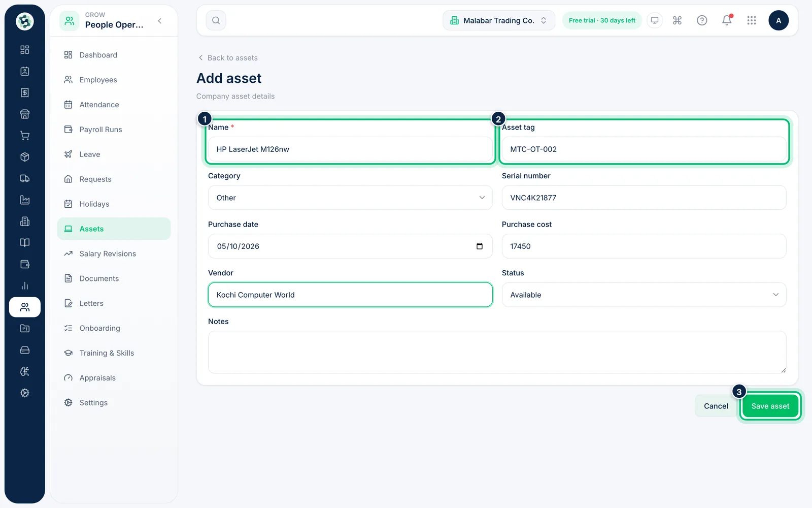
Task: Open Appraisals in sidebar
Action: (x=114, y=378)
